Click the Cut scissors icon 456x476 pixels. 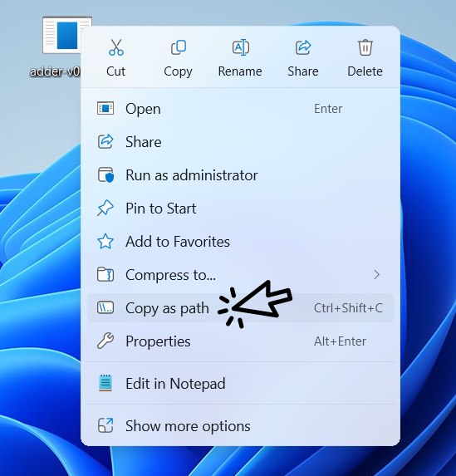(x=116, y=47)
